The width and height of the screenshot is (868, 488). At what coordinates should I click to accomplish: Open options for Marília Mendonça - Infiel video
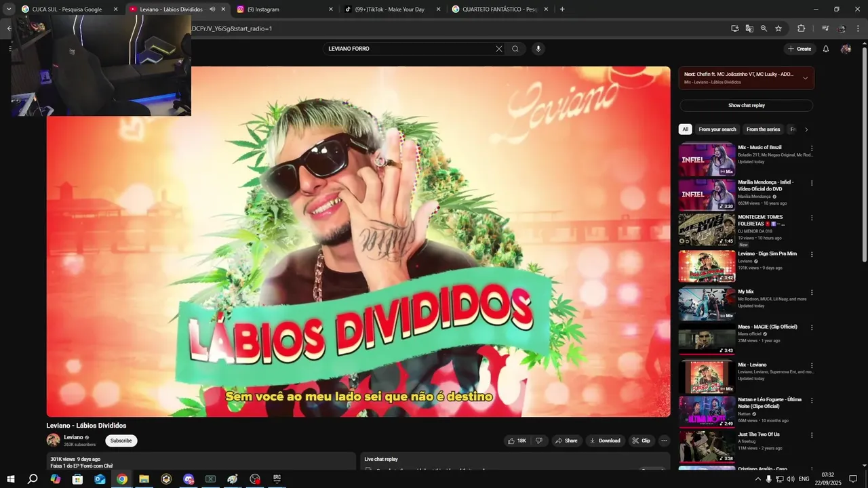(x=812, y=183)
